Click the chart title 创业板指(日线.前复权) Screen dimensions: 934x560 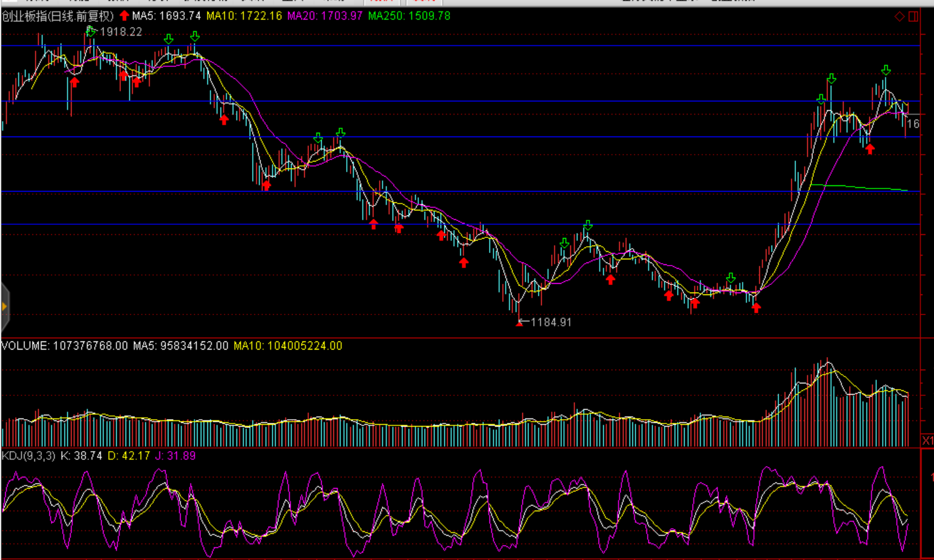[x=58, y=16]
